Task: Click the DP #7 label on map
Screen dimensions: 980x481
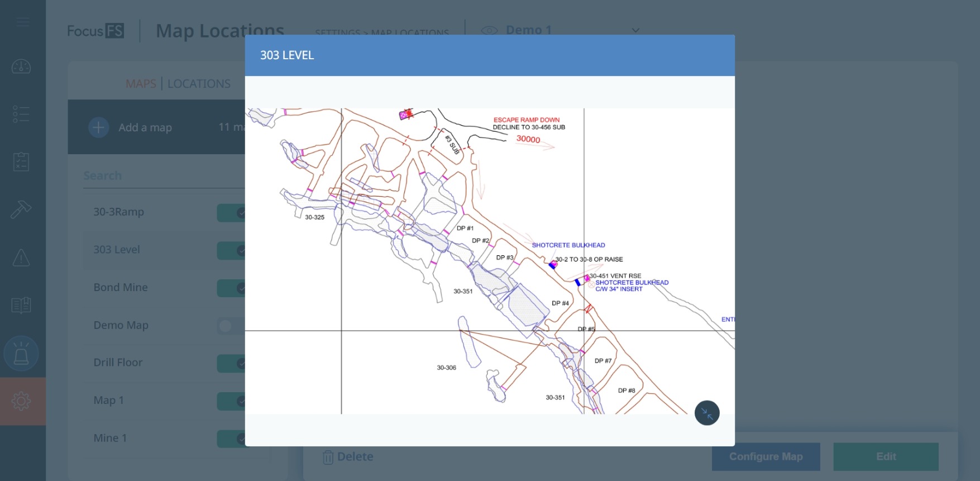Action: point(603,361)
